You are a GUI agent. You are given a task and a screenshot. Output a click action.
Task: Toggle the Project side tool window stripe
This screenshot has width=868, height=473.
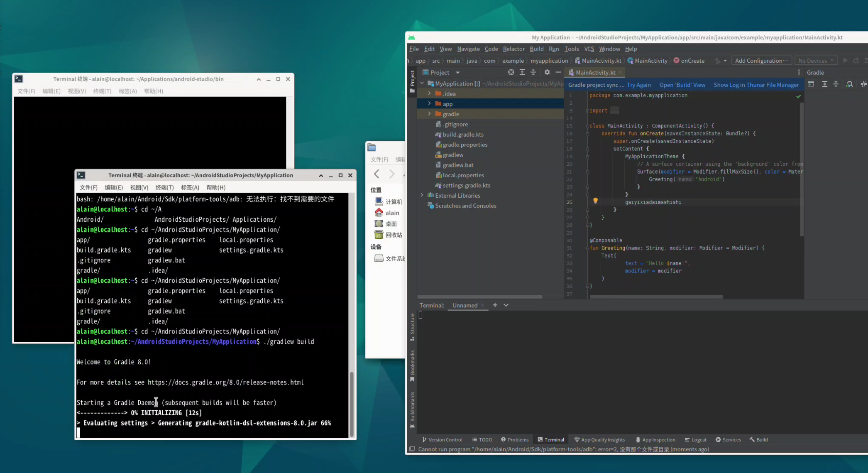point(412,81)
